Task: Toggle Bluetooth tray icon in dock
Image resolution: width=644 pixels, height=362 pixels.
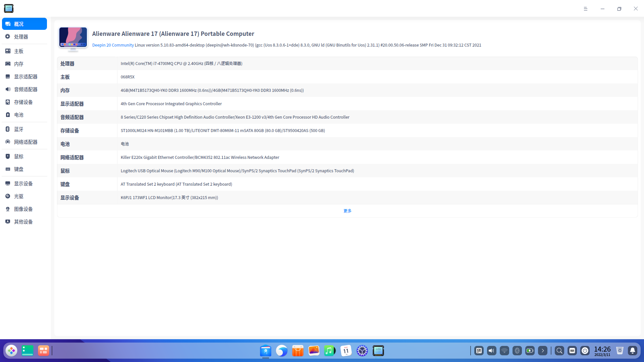Action: (x=517, y=351)
